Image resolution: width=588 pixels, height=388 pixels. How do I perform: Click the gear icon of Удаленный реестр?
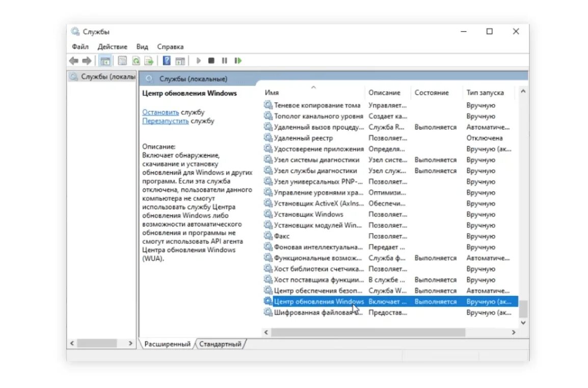268,137
